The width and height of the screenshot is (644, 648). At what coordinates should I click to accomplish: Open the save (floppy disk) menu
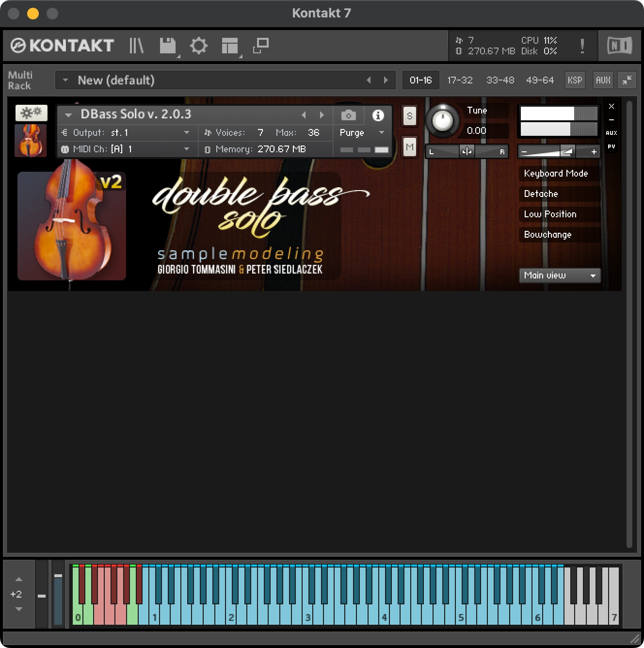click(x=168, y=46)
